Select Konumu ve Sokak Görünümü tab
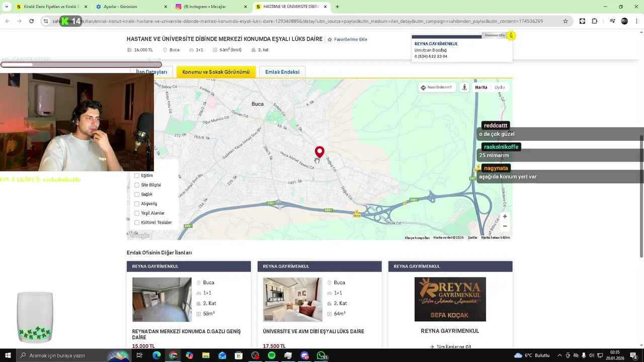 pos(216,72)
